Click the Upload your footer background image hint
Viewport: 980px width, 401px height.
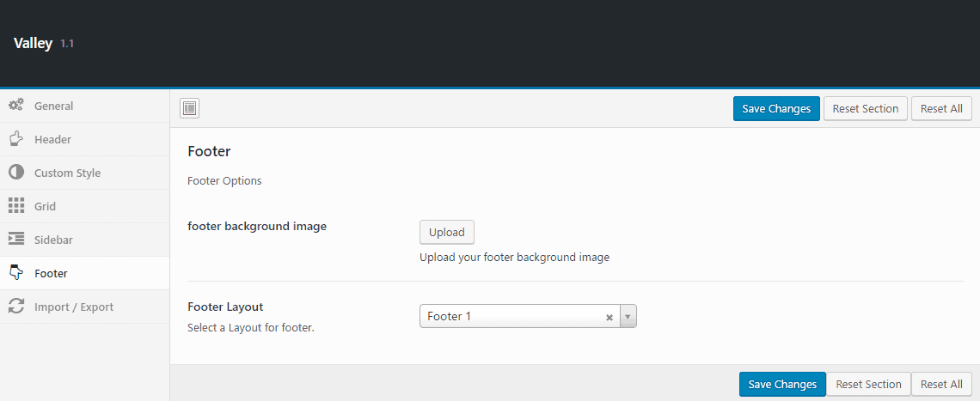click(514, 257)
